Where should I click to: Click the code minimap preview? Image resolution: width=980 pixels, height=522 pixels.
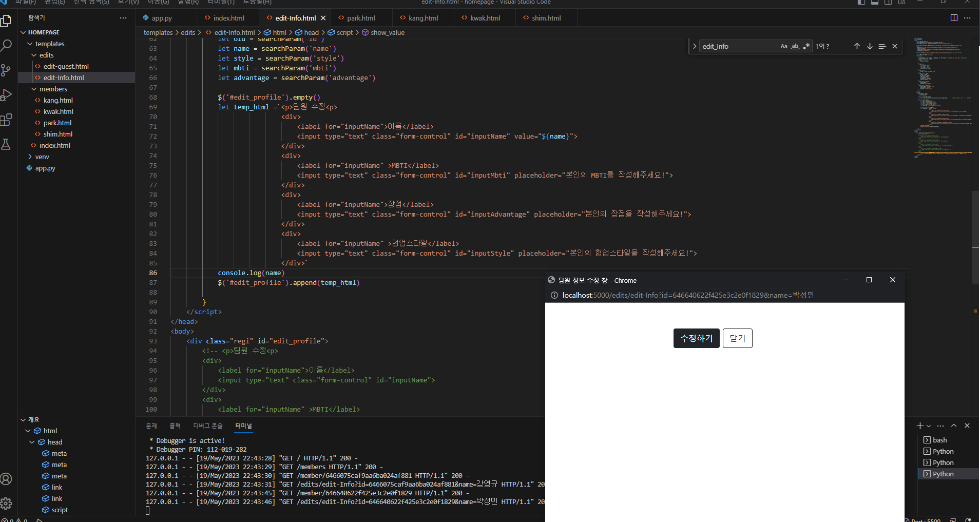[943, 98]
